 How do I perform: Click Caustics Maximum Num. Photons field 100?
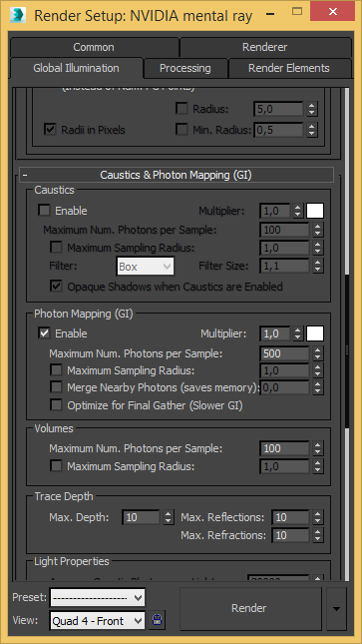[284, 230]
